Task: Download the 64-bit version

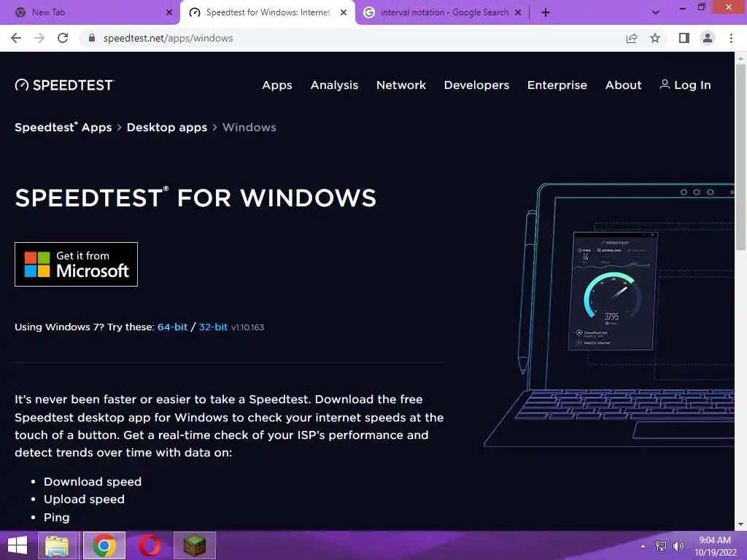Action: [172, 327]
